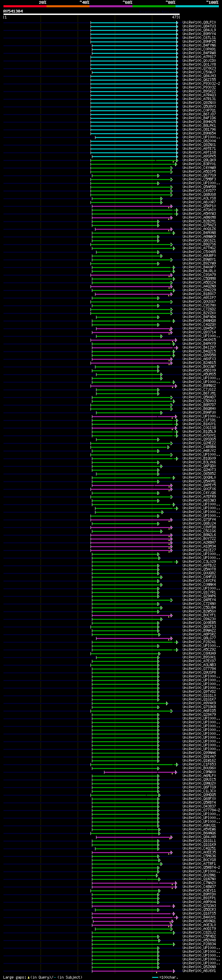Select the UniRef100_Q6BUG8 label

click(199, 194)
